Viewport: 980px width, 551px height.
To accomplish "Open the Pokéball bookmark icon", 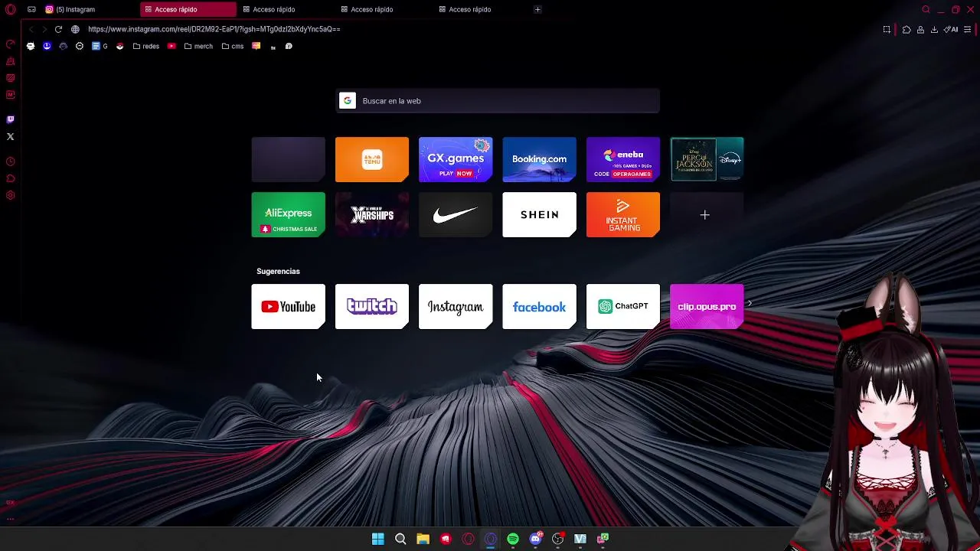I will (119, 46).
